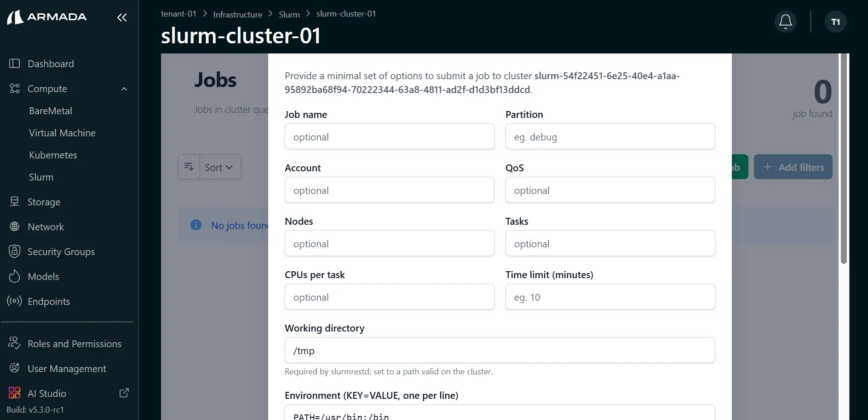Click the info icon beside No jobs found
Screen dimensions: 868x420
click(196, 225)
